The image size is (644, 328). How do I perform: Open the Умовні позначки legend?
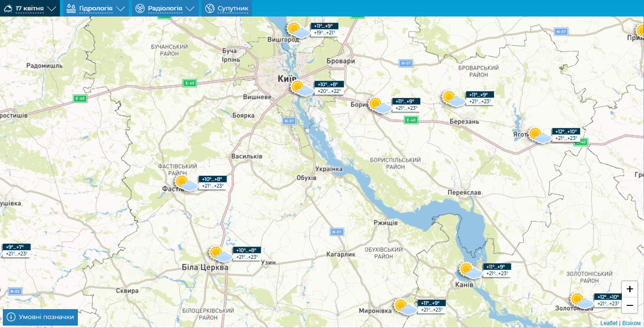click(x=41, y=317)
